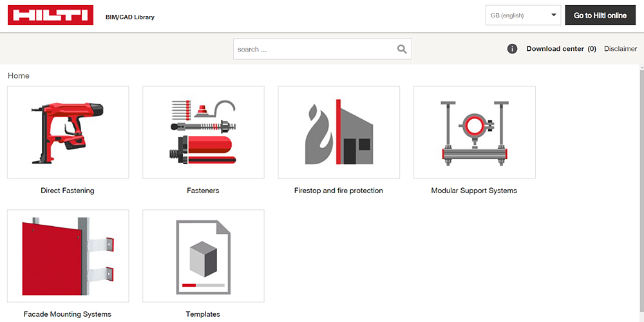The width and height of the screenshot is (644, 322).
Task: Open the Fasteners category image
Action: pos(203,132)
